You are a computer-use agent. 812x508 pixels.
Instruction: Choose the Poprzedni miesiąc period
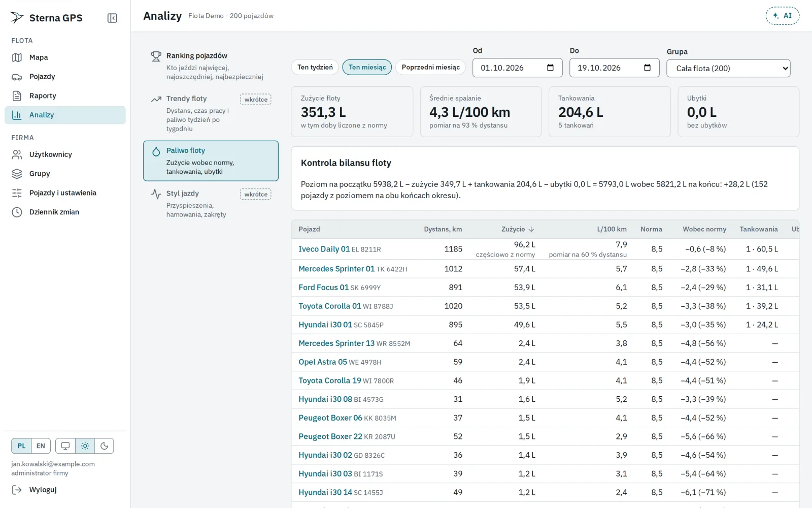coord(430,67)
